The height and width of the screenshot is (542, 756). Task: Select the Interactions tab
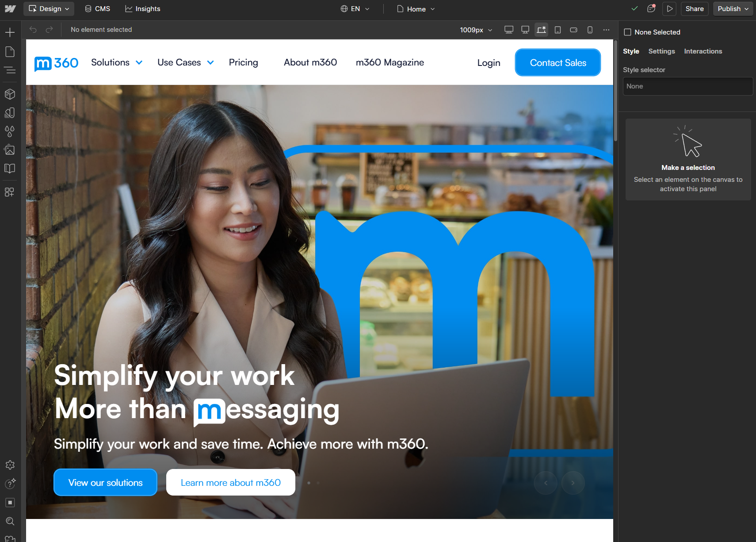(x=703, y=51)
